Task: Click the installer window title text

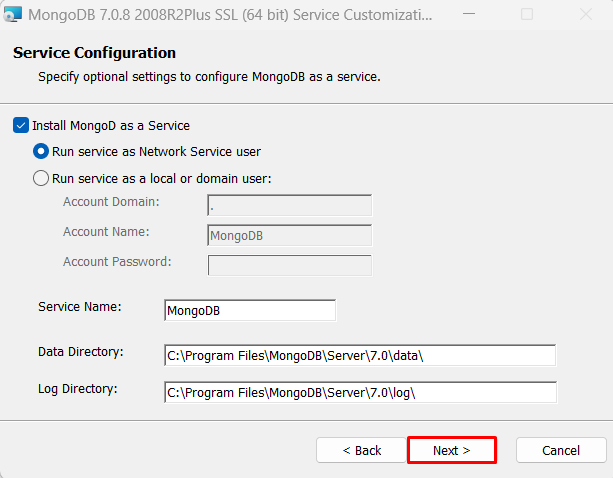Action: tap(230, 15)
